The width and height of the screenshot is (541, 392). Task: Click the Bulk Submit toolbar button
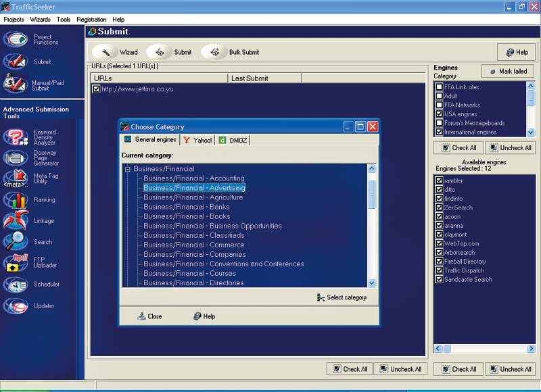pyautogui.click(x=231, y=52)
